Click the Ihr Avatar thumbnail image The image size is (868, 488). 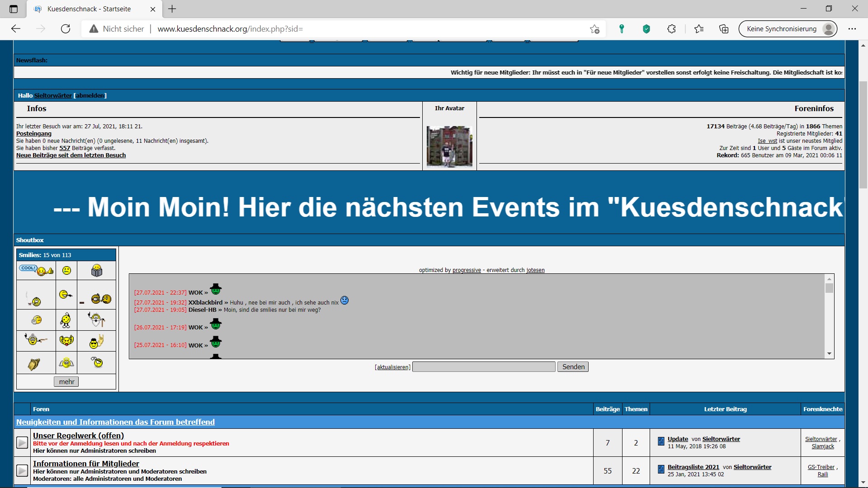click(449, 146)
